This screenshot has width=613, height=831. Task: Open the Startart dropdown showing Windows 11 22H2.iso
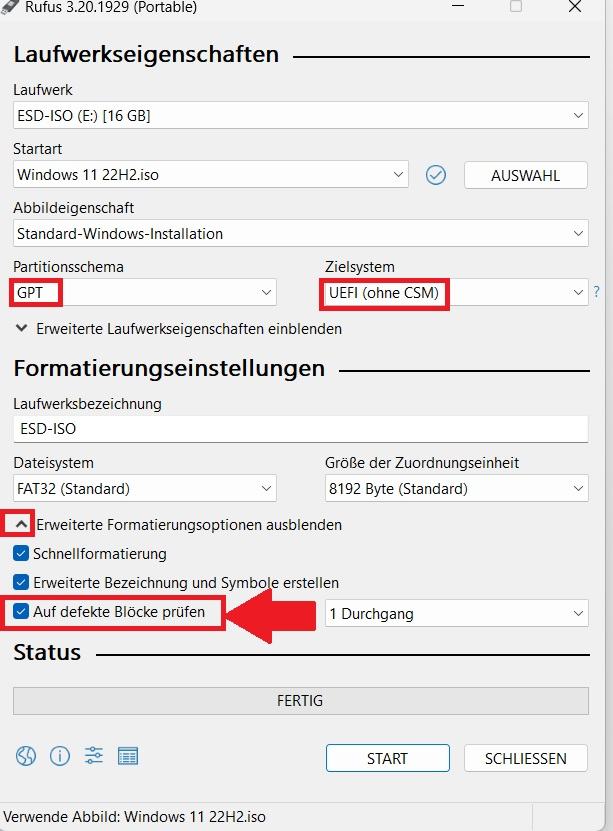point(210,174)
